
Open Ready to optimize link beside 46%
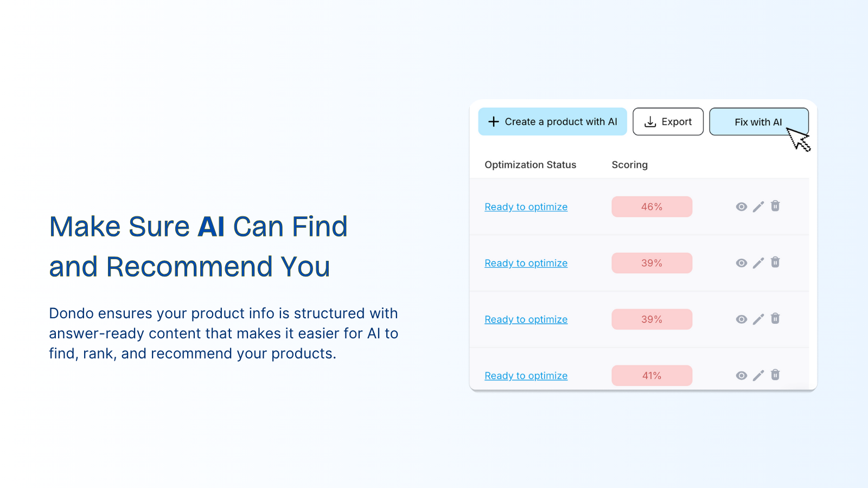coord(526,207)
